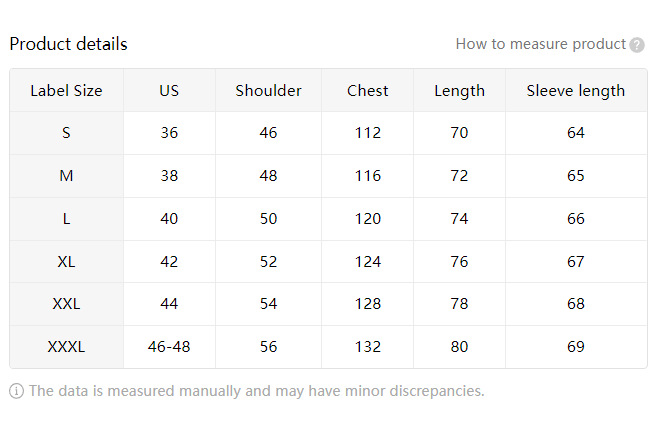Click the Length column header

[x=459, y=91]
